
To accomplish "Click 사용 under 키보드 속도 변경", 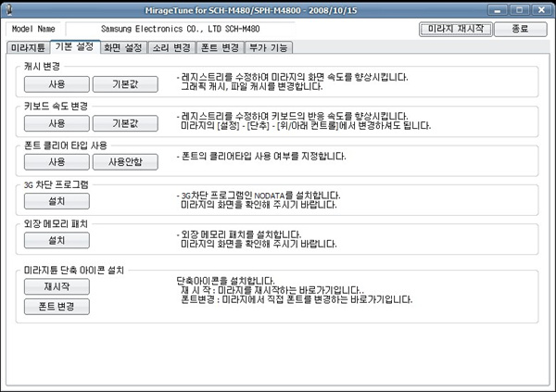I will tap(57, 123).
